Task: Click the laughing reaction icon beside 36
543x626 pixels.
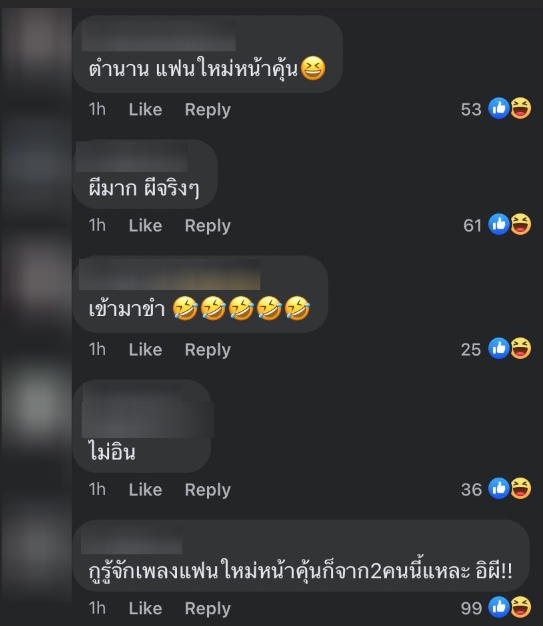Action: [x=521, y=488]
